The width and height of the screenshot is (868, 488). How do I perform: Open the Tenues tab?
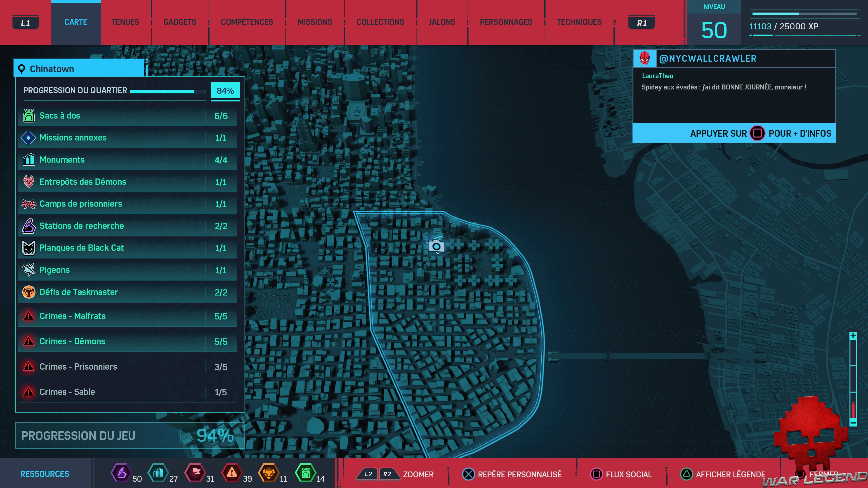click(125, 22)
